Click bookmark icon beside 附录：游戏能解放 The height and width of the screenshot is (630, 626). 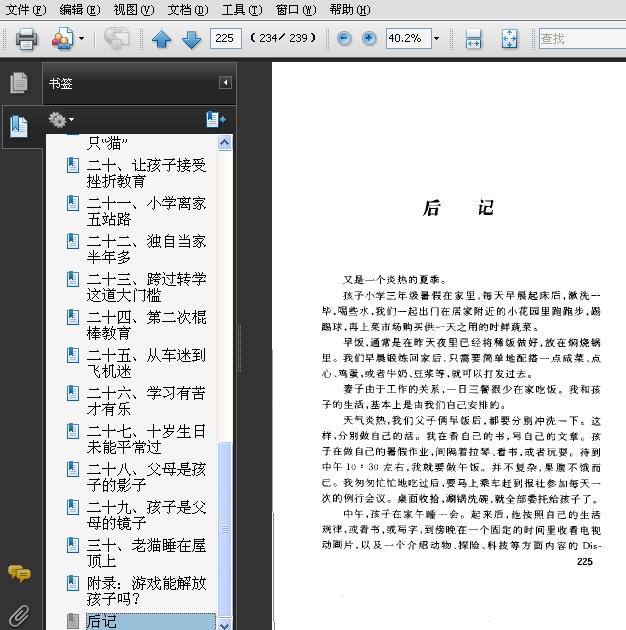click(x=73, y=583)
